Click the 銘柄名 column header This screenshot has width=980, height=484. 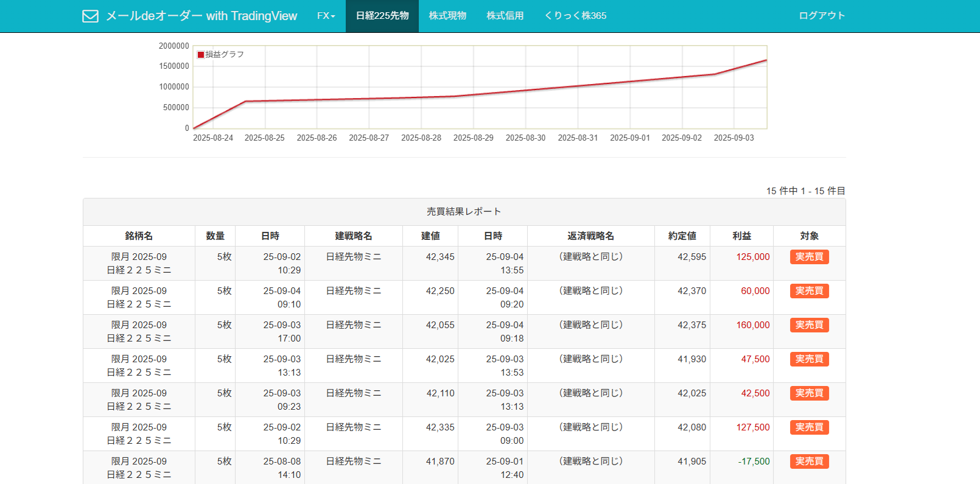(x=139, y=236)
